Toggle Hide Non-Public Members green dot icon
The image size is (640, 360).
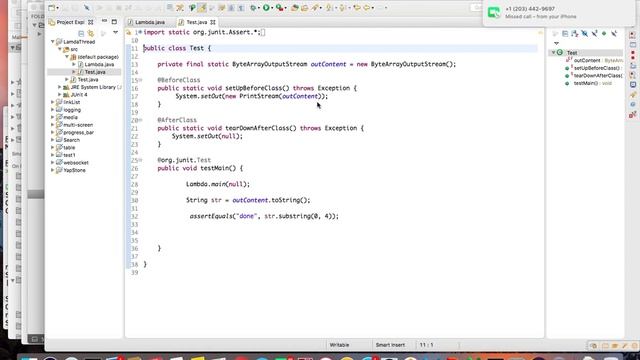[x=604, y=33]
